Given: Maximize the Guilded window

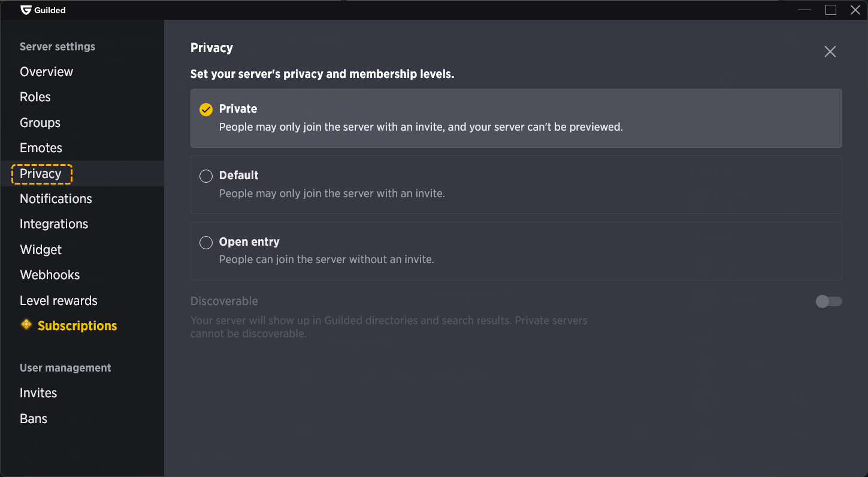Looking at the screenshot, I should pyautogui.click(x=830, y=10).
